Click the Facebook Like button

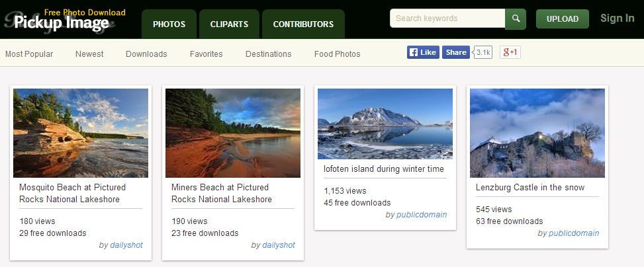coord(423,52)
